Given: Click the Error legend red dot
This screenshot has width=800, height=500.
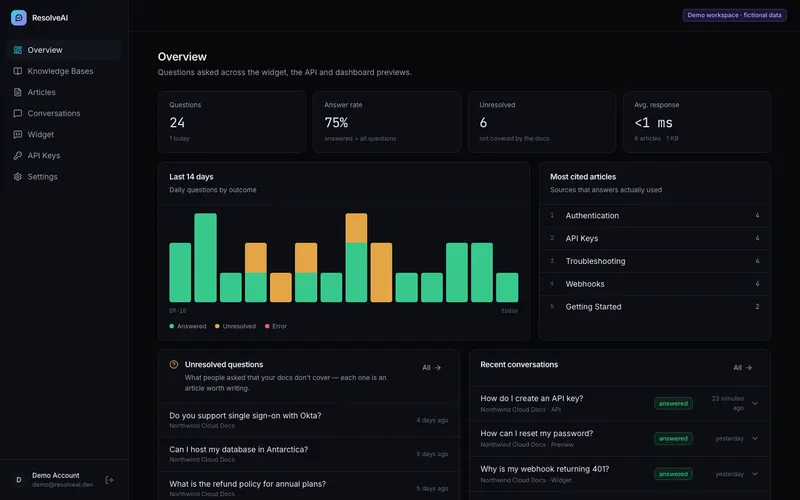Looking at the screenshot, I should pyautogui.click(x=267, y=326).
